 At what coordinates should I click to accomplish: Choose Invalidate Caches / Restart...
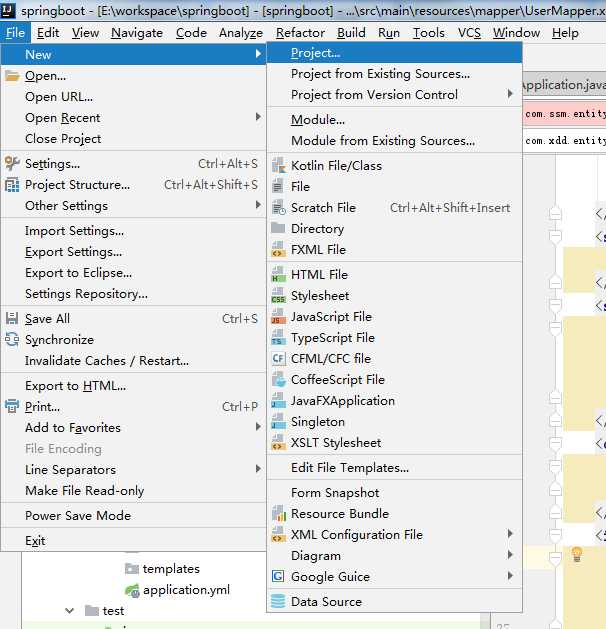133,361
